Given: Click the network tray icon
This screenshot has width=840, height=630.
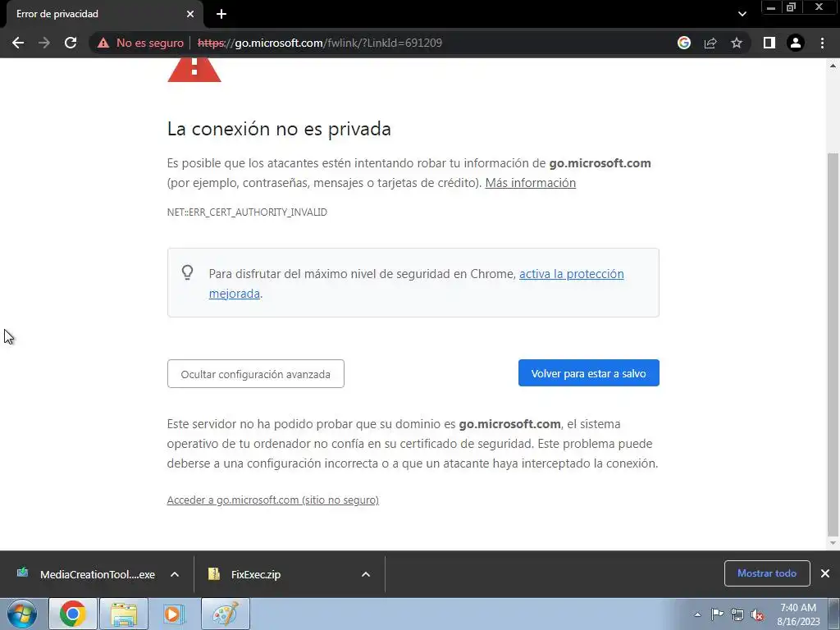Looking at the screenshot, I should coord(737,614).
